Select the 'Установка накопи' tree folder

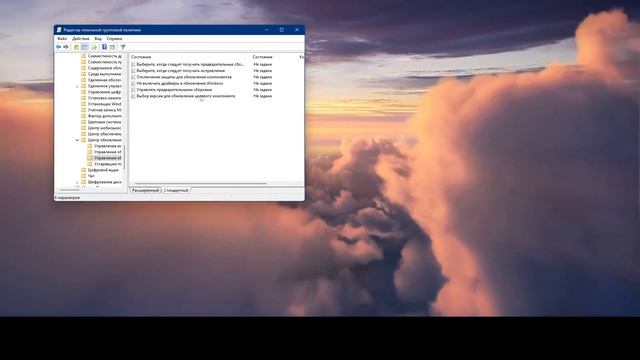[x=104, y=98]
